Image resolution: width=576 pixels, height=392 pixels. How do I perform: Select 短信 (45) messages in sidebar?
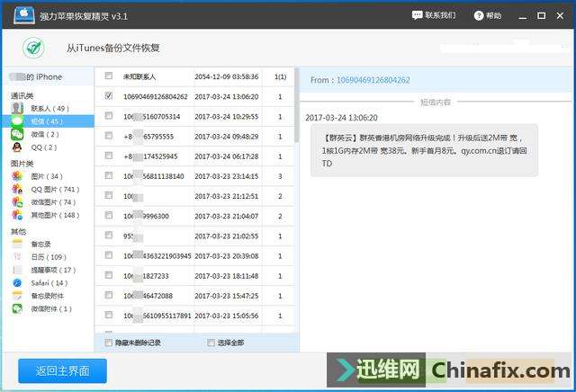pos(45,121)
